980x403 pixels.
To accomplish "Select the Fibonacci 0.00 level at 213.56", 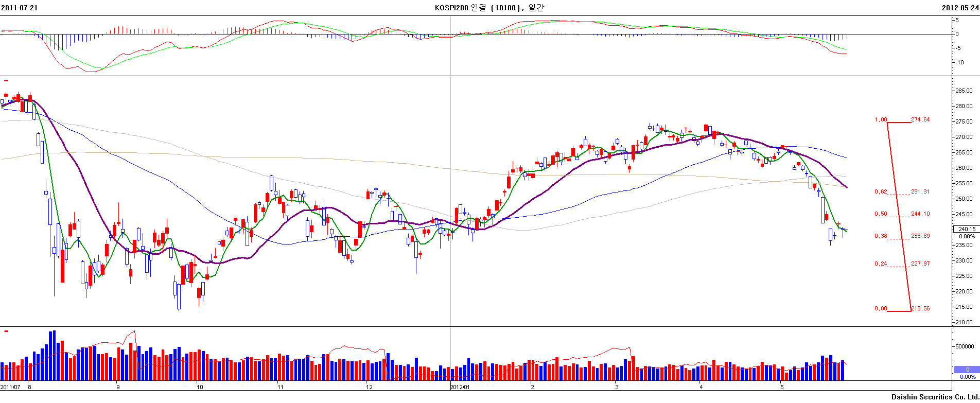I will pyautogui.click(x=920, y=309).
